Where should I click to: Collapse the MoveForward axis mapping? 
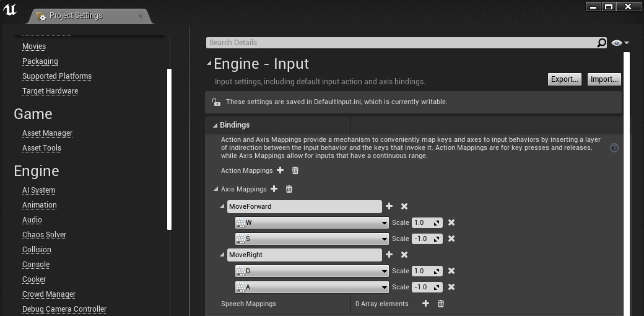pyautogui.click(x=223, y=206)
